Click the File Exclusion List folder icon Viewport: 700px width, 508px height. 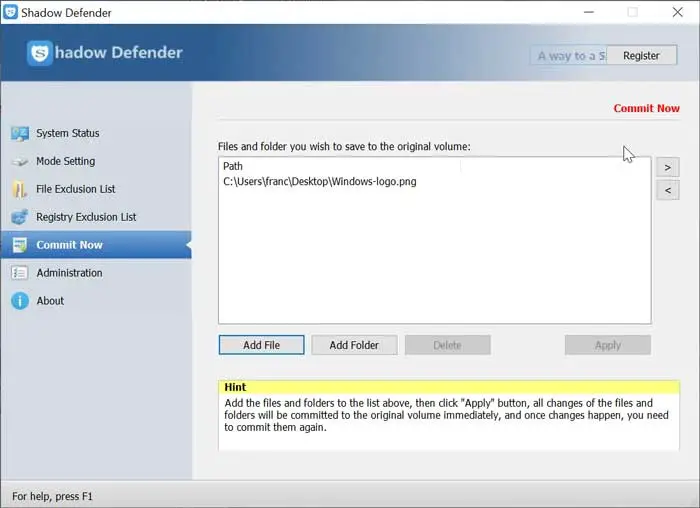(x=19, y=189)
